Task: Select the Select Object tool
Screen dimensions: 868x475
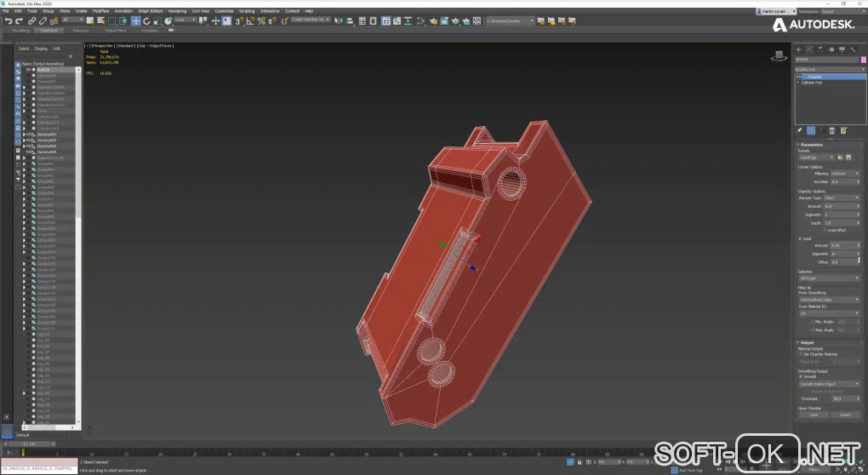Action: [x=90, y=21]
